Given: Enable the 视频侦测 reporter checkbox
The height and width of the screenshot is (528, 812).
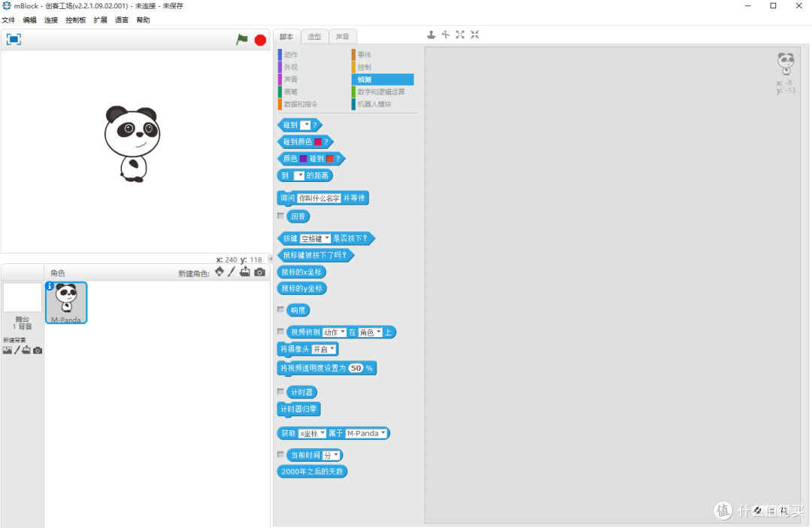Looking at the screenshot, I should (280, 331).
